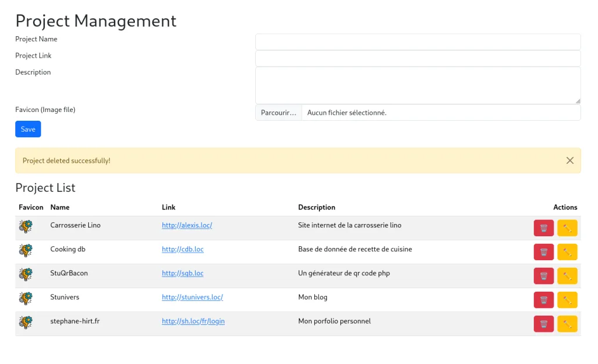Click the Carrosserie Lino favicon image

coord(26,226)
